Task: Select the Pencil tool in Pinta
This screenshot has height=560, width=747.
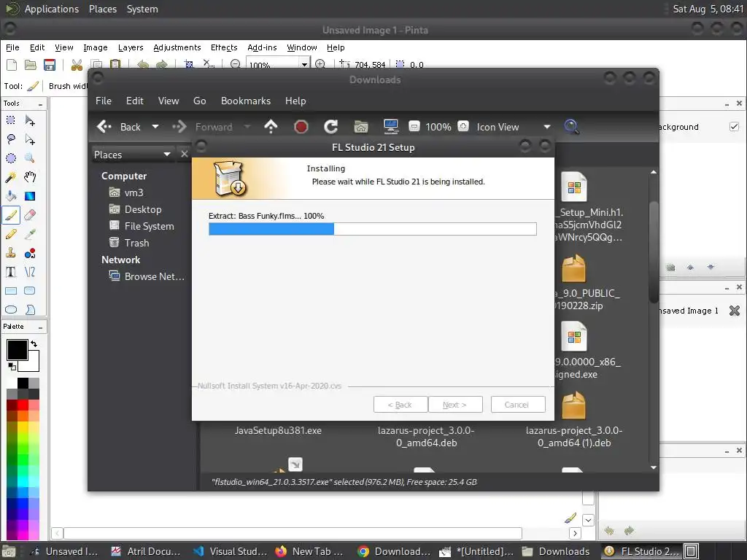Action: pos(10,234)
